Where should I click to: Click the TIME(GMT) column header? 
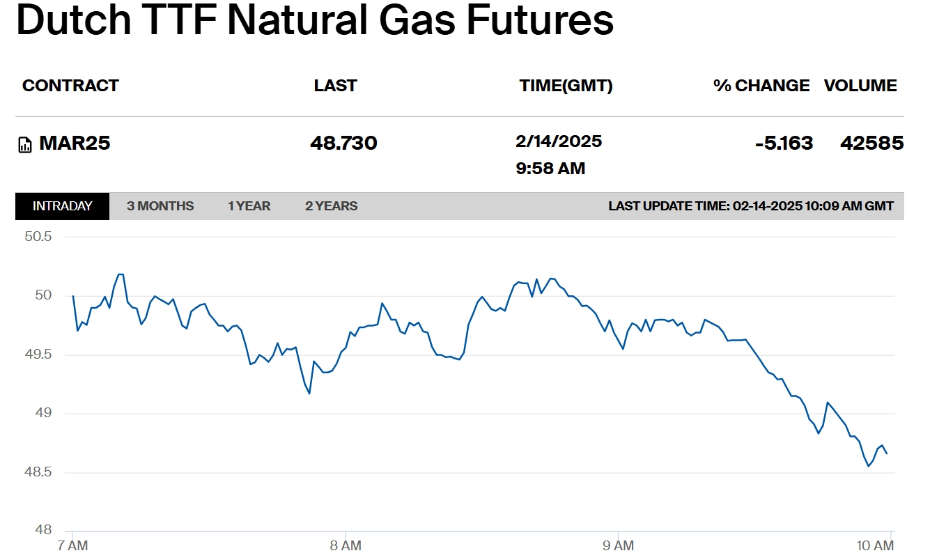tap(566, 86)
